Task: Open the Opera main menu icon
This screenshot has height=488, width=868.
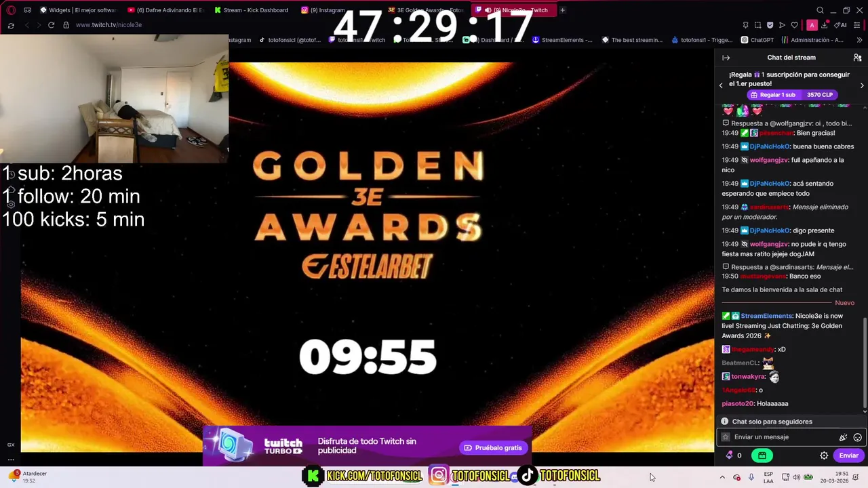Action: [12, 10]
